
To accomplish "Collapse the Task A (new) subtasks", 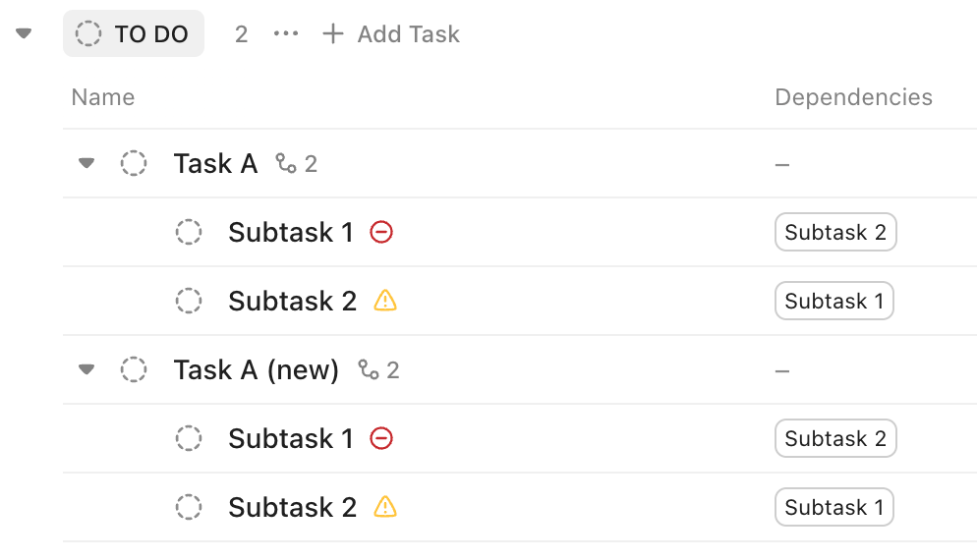I will coord(86,369).
